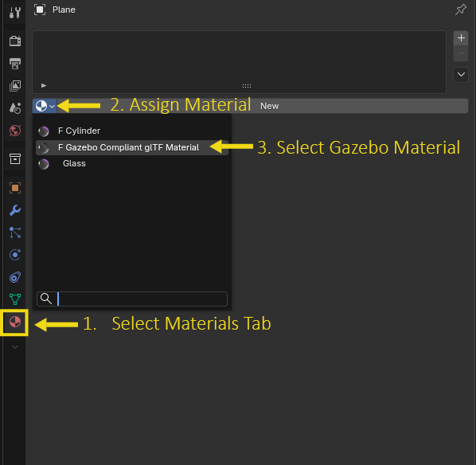Open the Scene properties tab

(x=15, y=108)
